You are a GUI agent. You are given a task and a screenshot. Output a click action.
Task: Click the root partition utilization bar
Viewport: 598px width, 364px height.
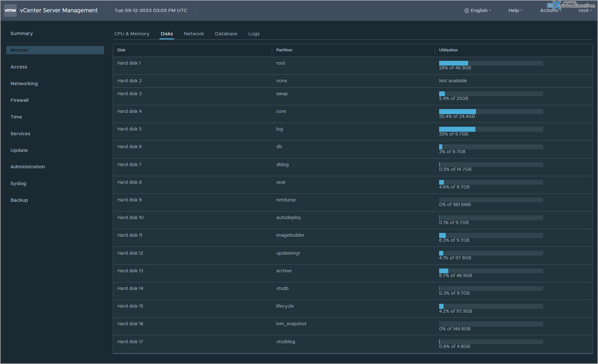pyautogui.click(x=491, y=63)
